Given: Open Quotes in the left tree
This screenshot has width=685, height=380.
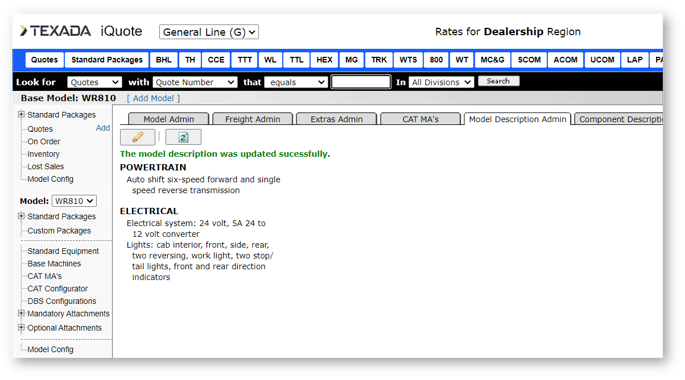Looking at the screenshot, I should 40,129.
